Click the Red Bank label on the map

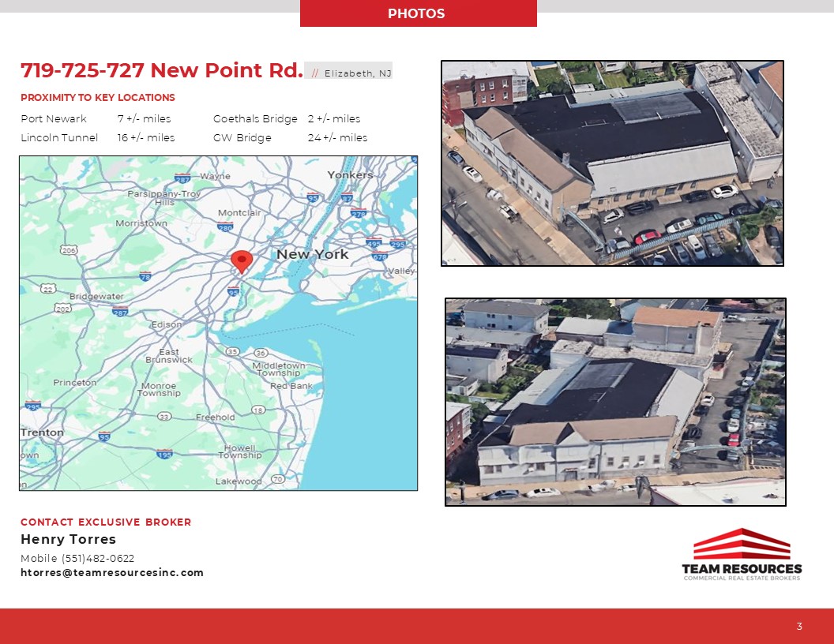(291, 386)
